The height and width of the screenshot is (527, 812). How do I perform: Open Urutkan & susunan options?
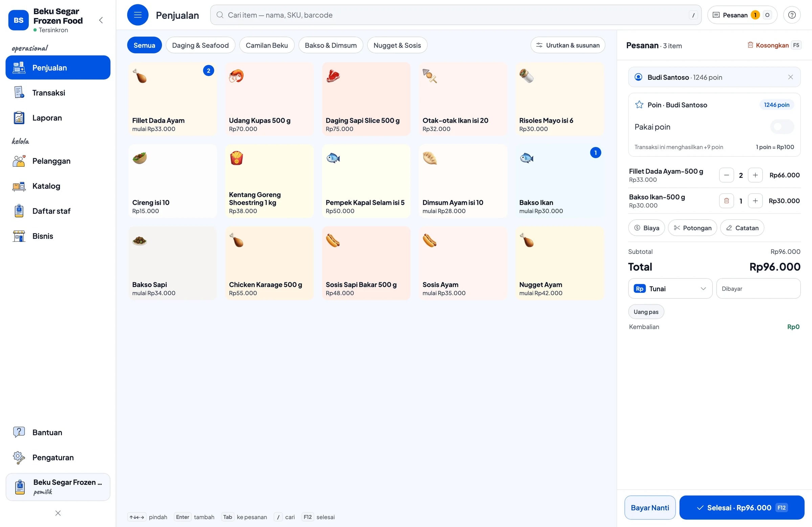(568, 45)
